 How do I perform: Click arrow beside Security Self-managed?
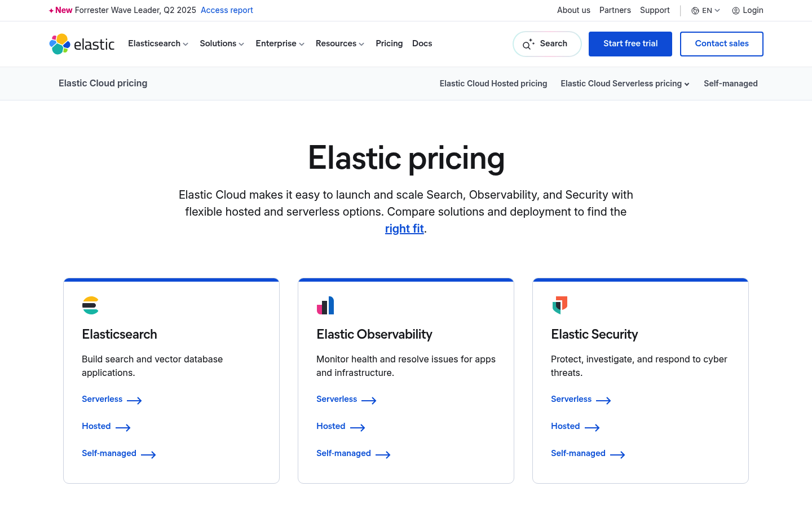(617, 454)
